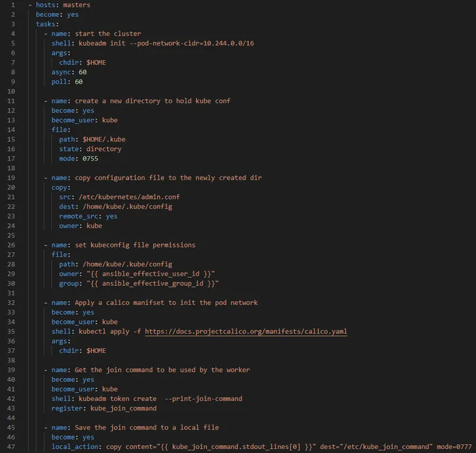The height and width of the screenshot is (453, 476).
Task: Click 'chdir: $HOME' on line 7
Action: [x=82, y=63]
